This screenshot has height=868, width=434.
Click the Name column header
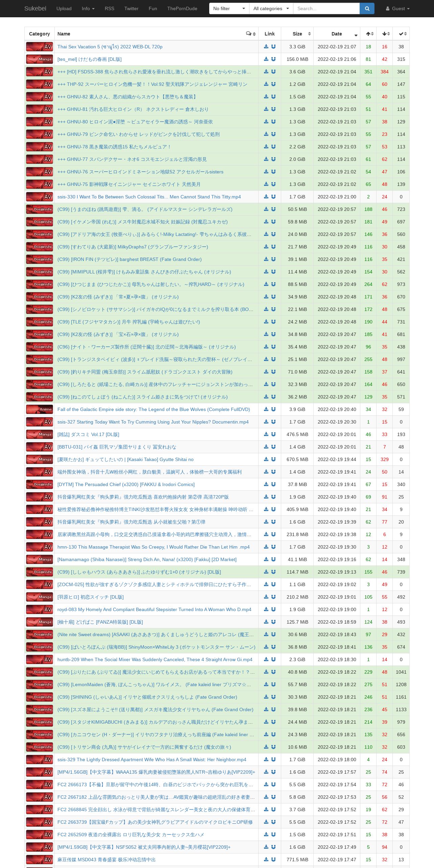click(156, 34)
